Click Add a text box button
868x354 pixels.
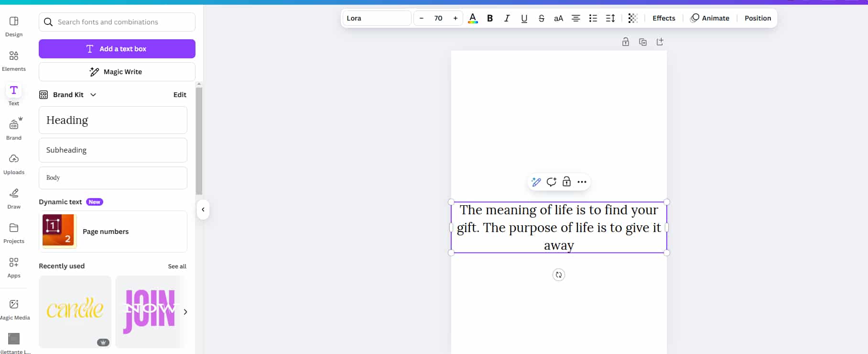[117, 49]
